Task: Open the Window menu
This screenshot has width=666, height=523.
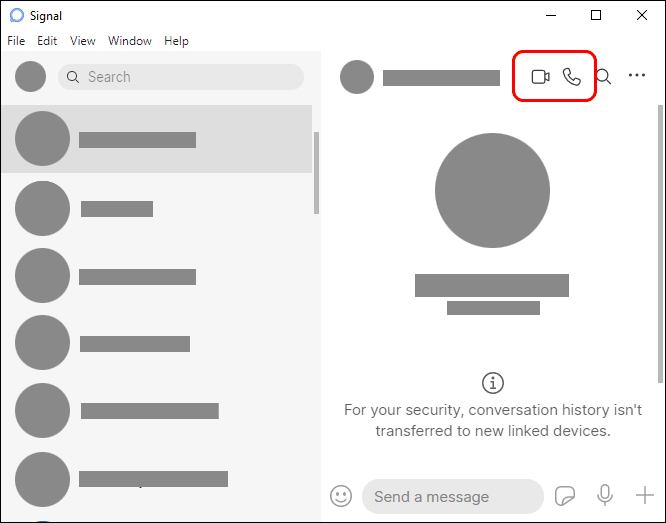Action: [x=130, y=41]
